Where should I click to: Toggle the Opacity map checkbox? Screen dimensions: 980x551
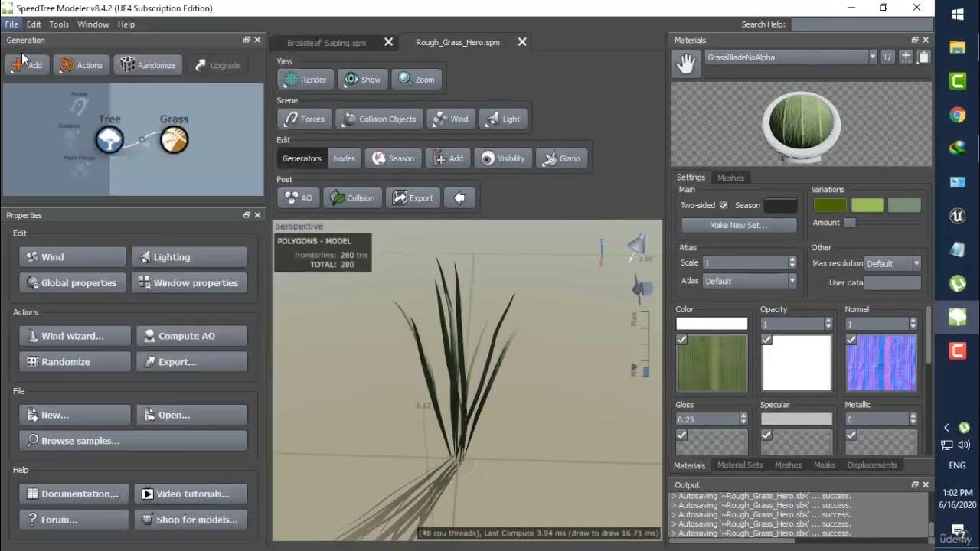coord(766,340)
